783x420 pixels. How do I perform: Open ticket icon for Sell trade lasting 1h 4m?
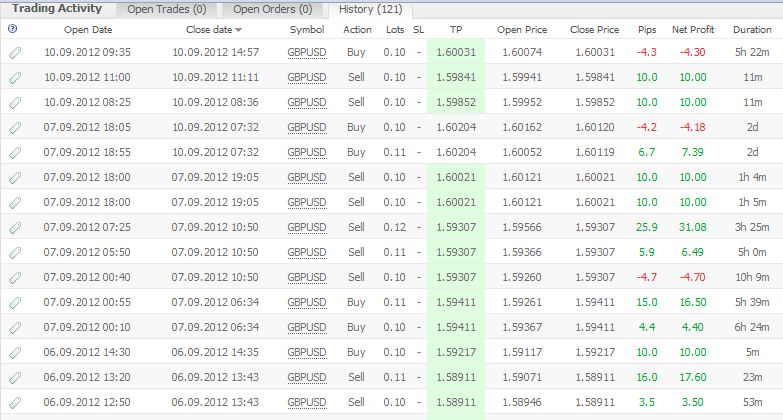[x=15, y=177]
